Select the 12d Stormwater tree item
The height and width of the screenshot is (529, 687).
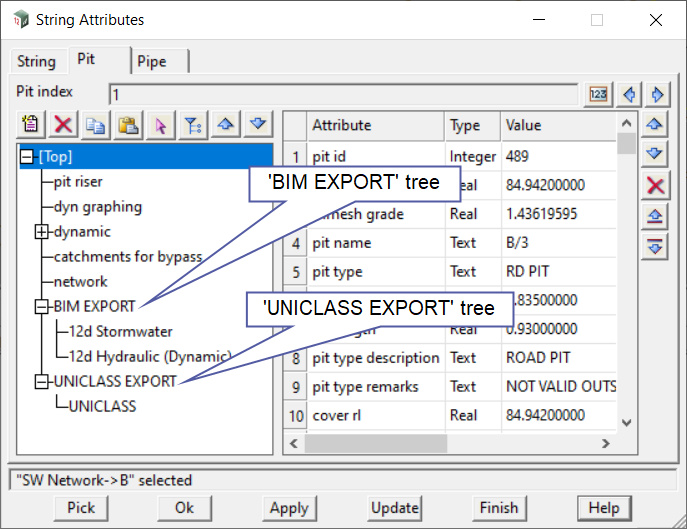coord(120,331)
